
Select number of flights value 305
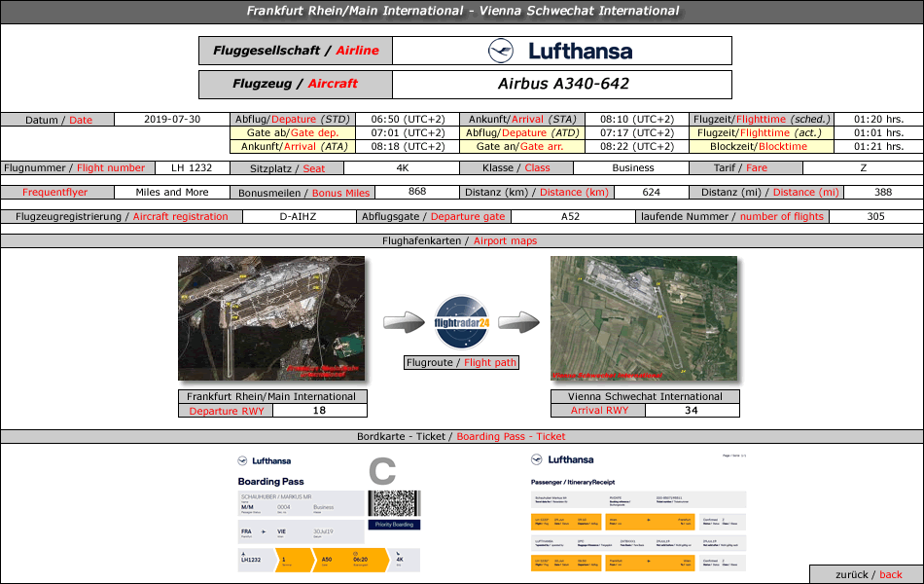[x=875, y=216]
